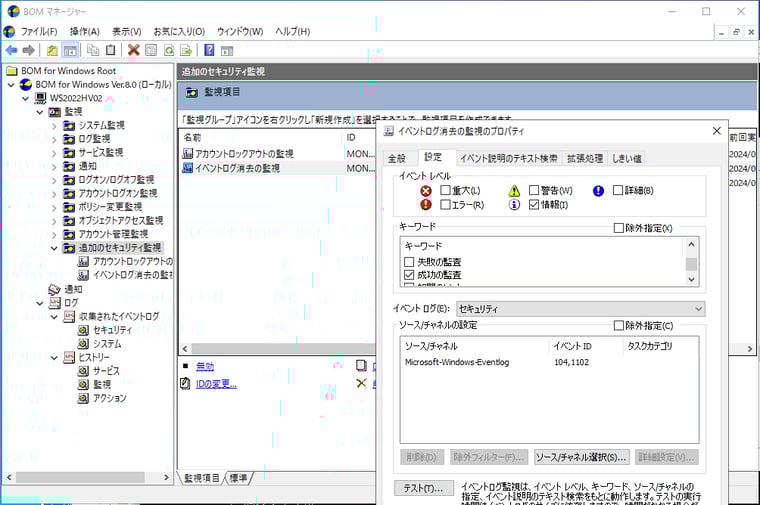This screenshot has height=505, width=760.
Task: Click keyword list scroll down arrow
Action: point(692,279)
